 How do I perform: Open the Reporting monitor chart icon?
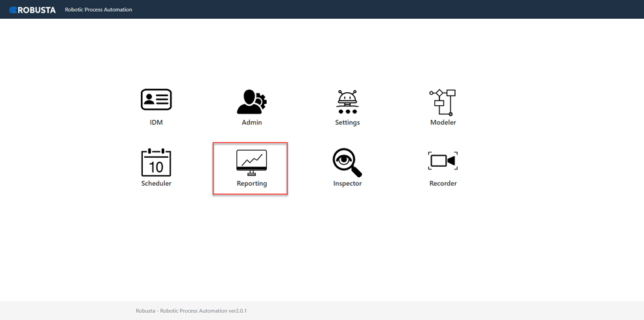click(x=251, y=163)
